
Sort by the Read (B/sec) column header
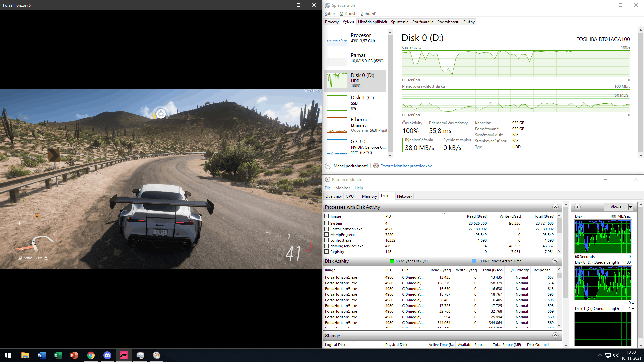pyautogui.click(x=477, y=216)
